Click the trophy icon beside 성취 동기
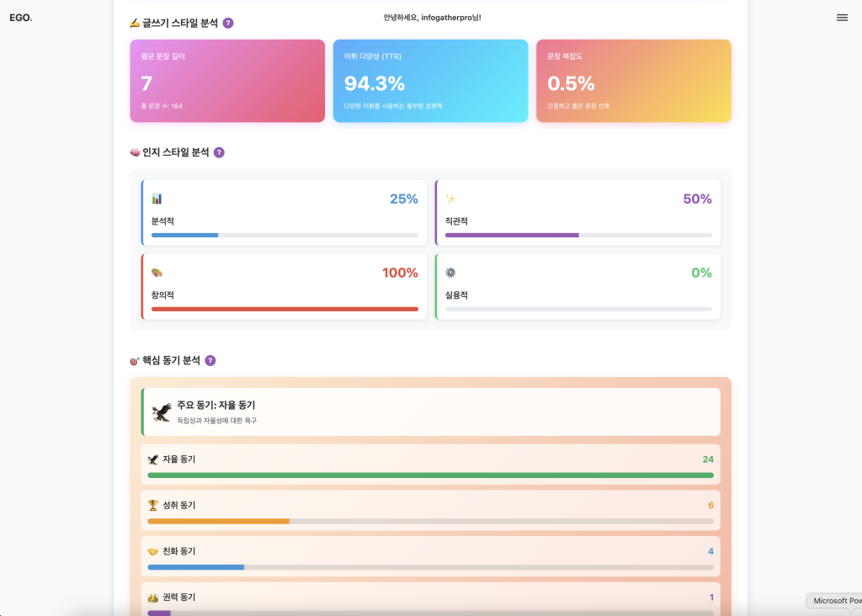 [153, 505]
